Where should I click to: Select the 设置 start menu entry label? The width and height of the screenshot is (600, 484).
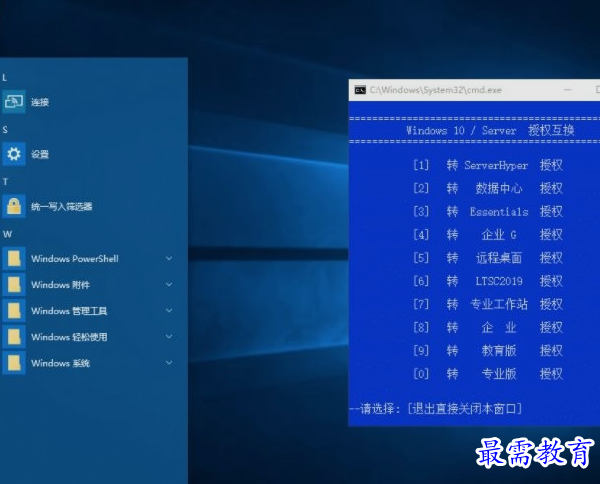tap(40, 154)
